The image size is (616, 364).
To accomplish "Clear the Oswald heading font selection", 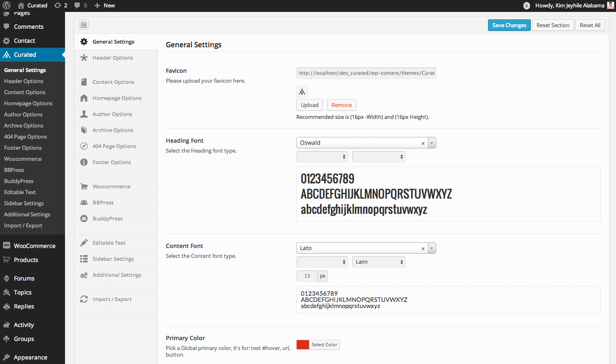I will click(423, 144).
